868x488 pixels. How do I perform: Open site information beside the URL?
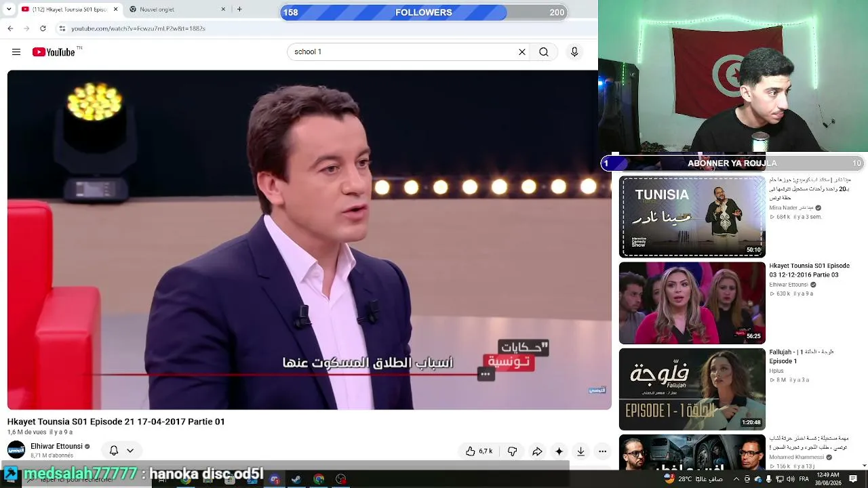coord(62,28)
